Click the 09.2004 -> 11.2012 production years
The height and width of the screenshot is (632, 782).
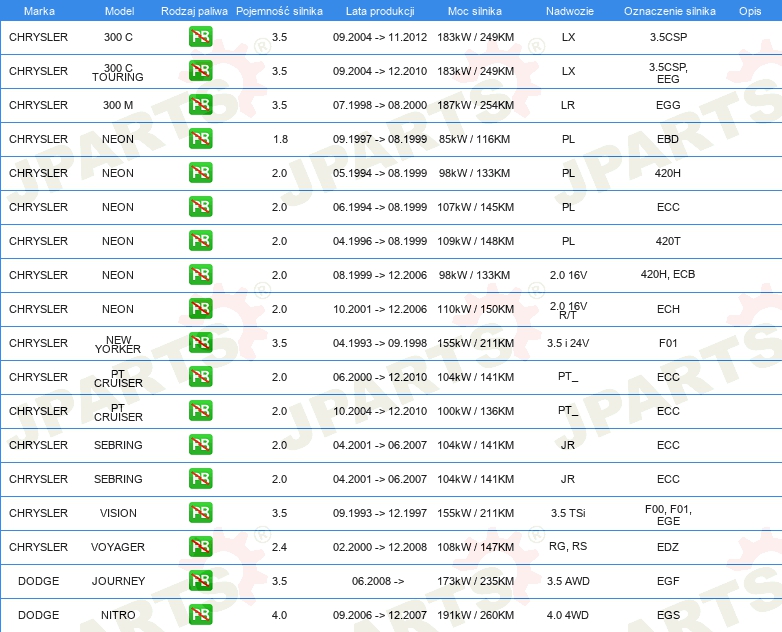[x=380, y=37]
